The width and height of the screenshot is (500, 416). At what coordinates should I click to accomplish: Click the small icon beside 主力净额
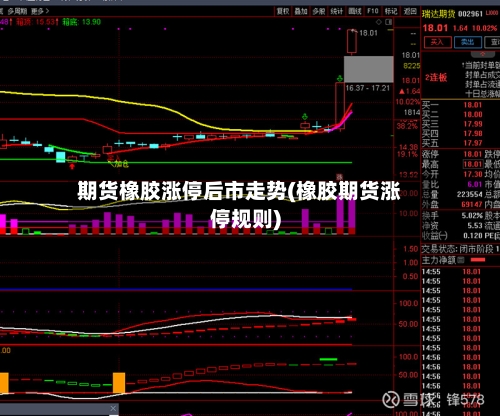point(461,260)
